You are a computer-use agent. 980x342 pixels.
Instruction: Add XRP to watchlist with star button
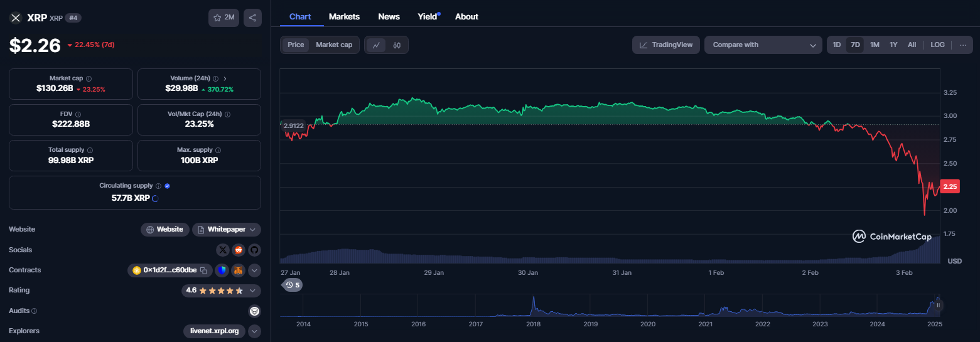[x=223, y=18]
